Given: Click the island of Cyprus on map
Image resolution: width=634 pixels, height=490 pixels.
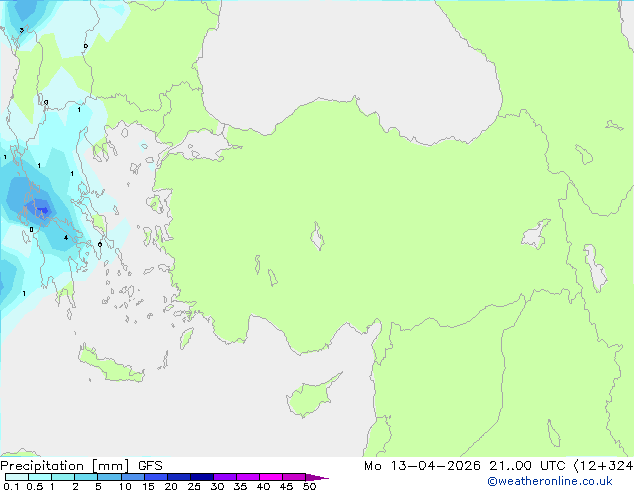Looking at the screenshot, I should pyautogui.click(x=311, y=397).
